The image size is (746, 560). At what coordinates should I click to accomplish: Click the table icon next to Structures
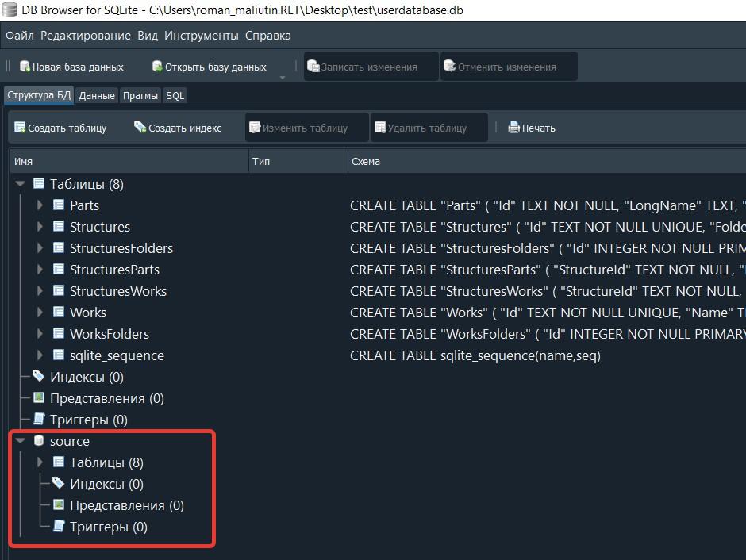coord(59,226)
